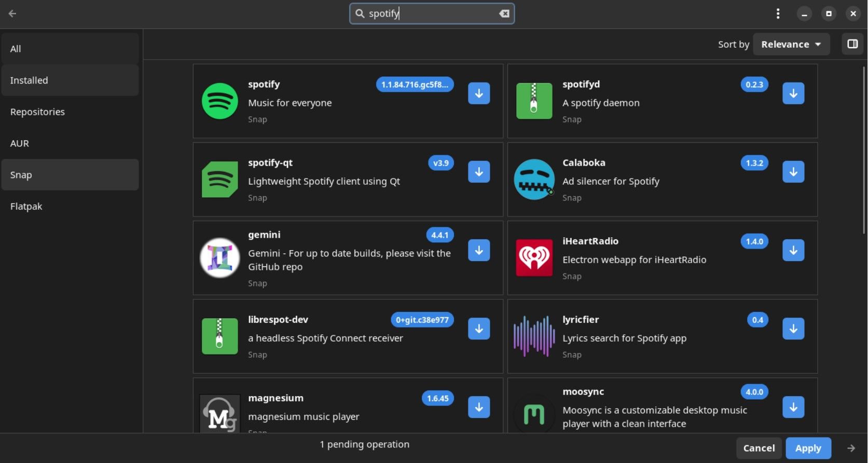Click the magnesium Mg headphone icon

click(x=220, y=414)
